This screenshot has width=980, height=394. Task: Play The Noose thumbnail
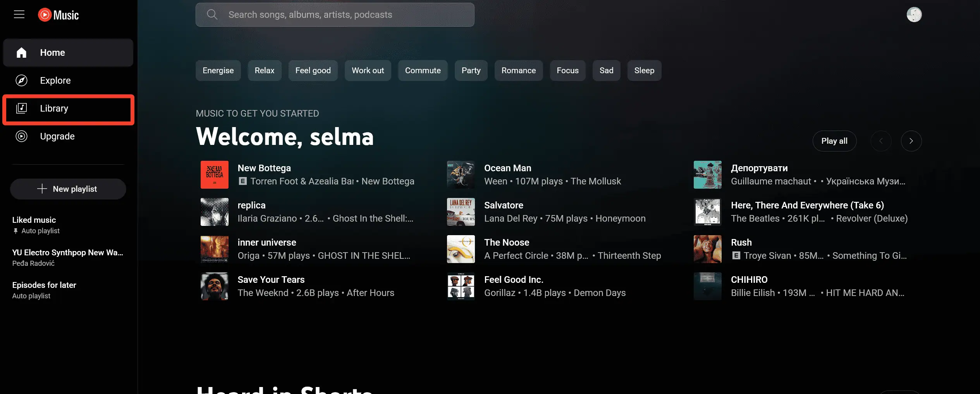pyautogui.click(x=461, y=249)
